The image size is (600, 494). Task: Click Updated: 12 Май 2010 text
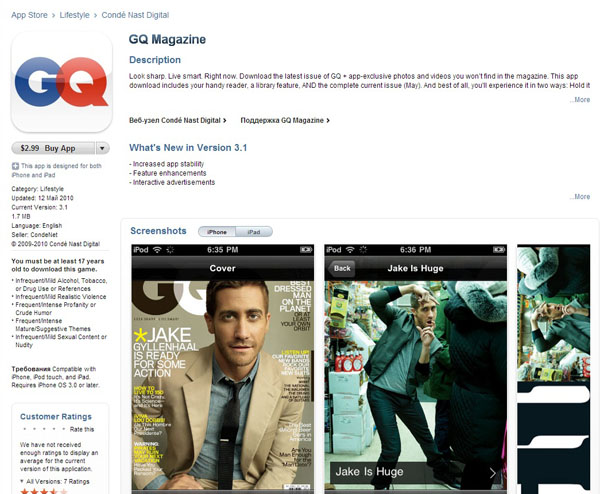42,198
